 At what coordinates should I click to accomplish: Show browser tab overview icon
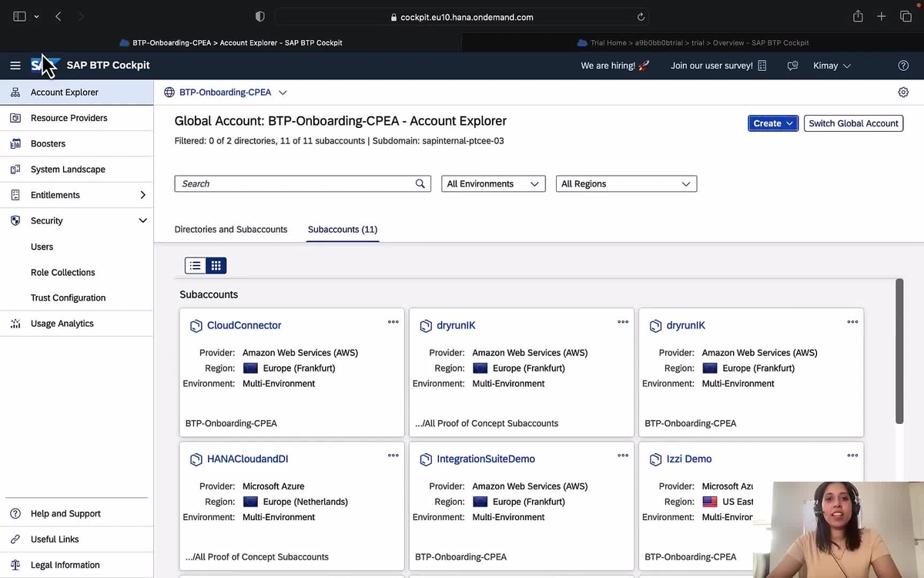906,16
